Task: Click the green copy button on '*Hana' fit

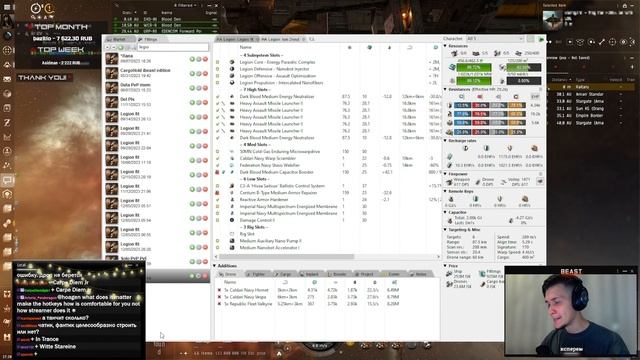Action: [192, 59]
